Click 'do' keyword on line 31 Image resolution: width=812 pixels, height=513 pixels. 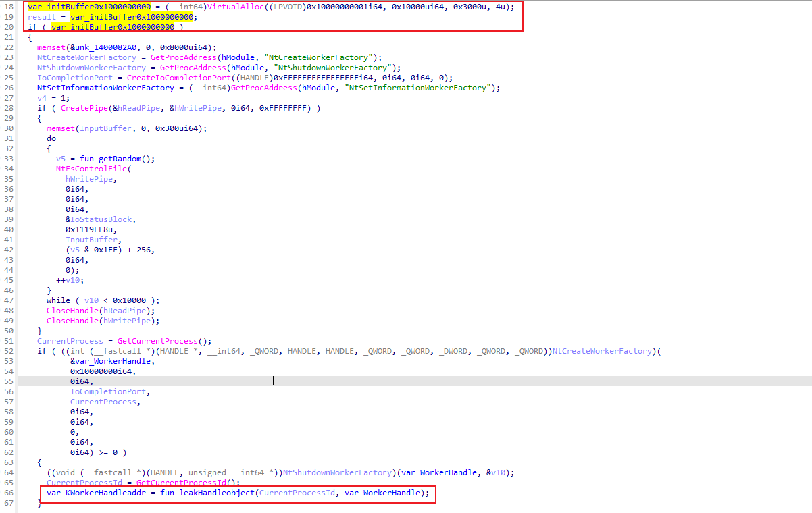click(51, 138)
